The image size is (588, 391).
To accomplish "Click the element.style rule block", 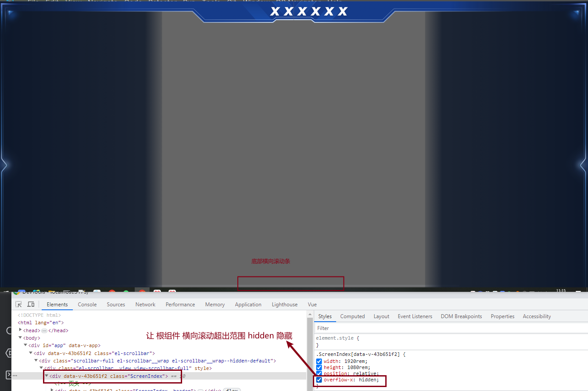I will (450, 341).
